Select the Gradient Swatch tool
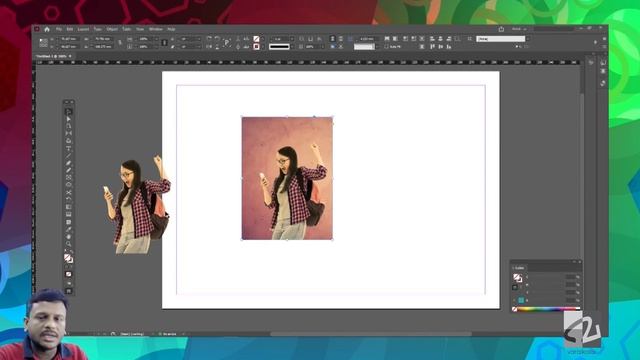Screen dimensions: 640x360 (69, 207)
